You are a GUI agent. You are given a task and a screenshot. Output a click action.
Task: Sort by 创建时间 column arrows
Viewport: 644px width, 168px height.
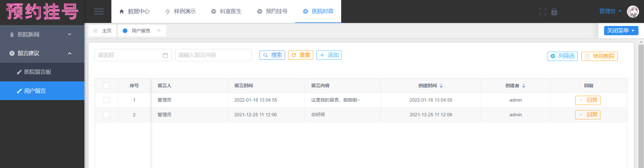coord(441,86)
